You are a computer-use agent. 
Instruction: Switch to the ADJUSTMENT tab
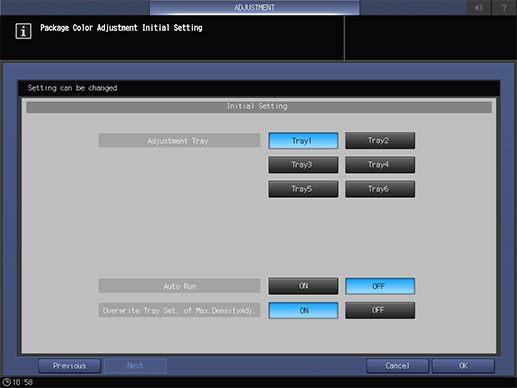tap(254, 7)
